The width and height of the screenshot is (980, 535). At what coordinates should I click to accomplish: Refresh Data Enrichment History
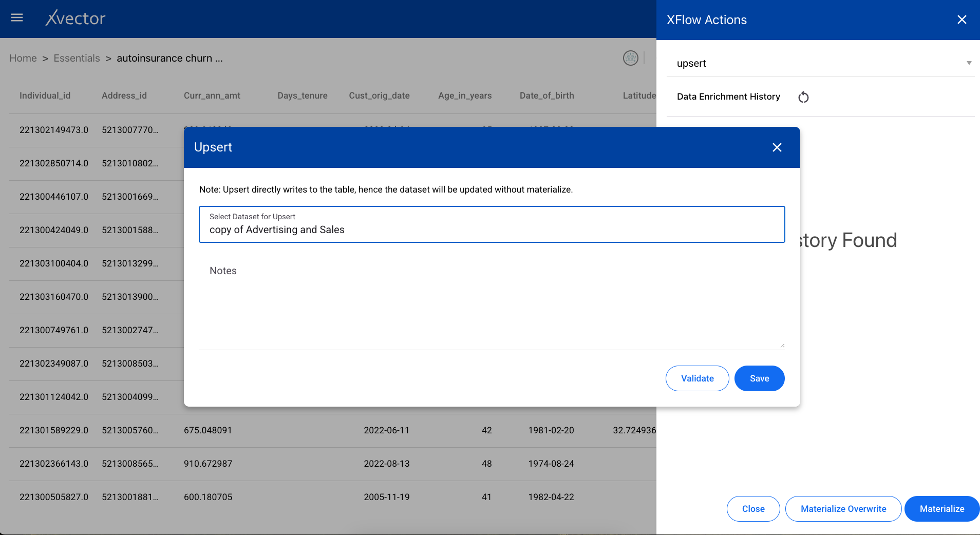[803, 97]
